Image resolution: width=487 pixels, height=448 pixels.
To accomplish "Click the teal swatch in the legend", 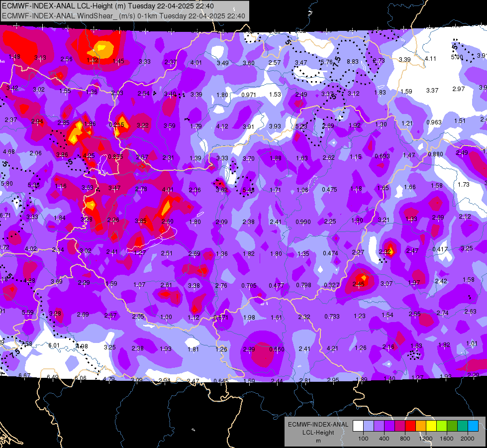I will pyautogui.click(x=463, y=426).
